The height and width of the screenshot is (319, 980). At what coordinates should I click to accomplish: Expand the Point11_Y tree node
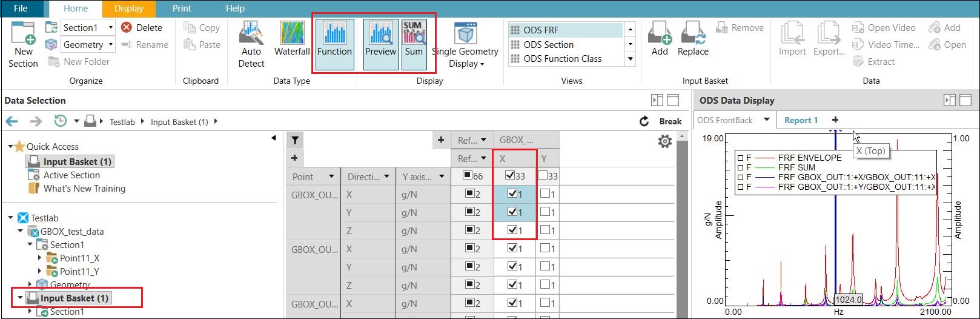[x=40, y=272]
